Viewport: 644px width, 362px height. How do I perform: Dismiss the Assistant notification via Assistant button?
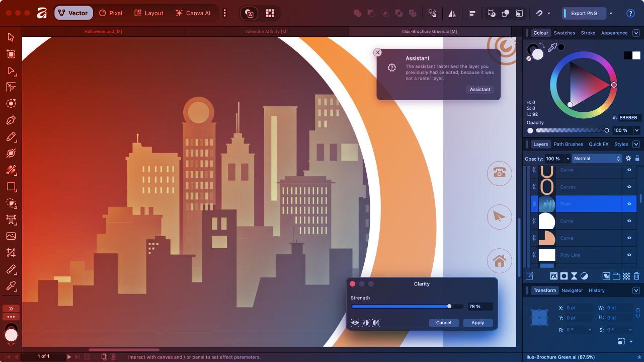[x=479, y=89]
